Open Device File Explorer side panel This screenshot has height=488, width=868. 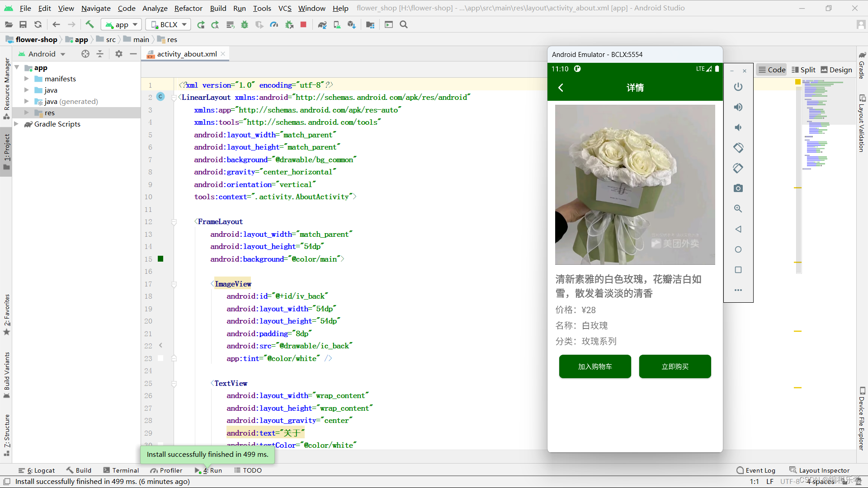862,418
